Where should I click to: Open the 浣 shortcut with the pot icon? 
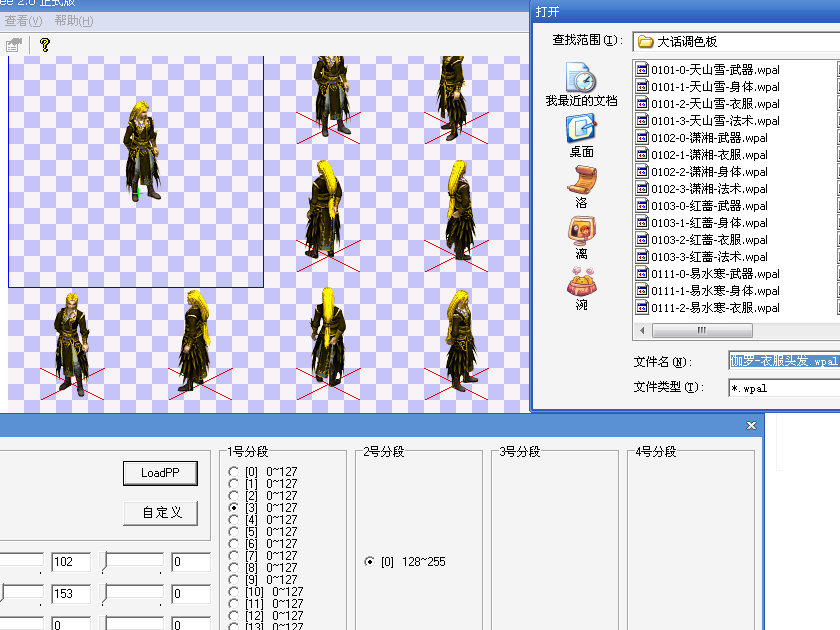[x=581, y=289]
